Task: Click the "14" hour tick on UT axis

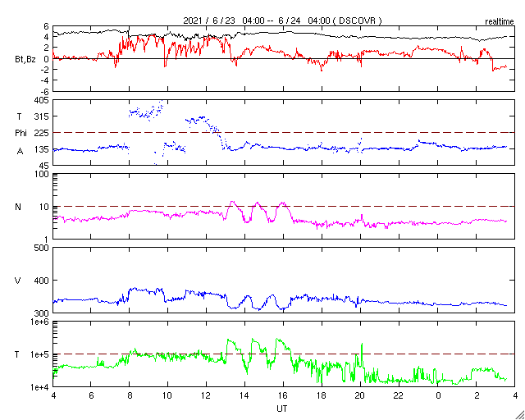Action: point(244,396)
